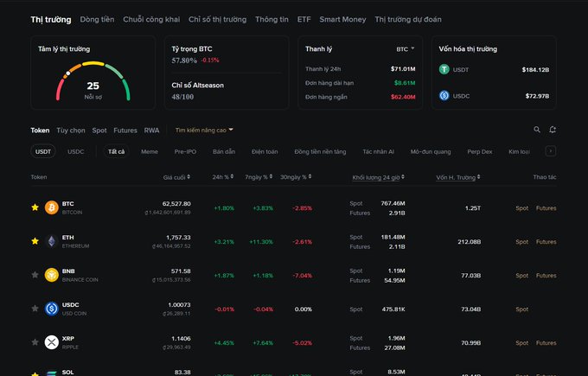The width and height of the screenshot is (588, 376).
Task: Sort by Vốn H. Trường column
Action: click(x=458, y=177)
